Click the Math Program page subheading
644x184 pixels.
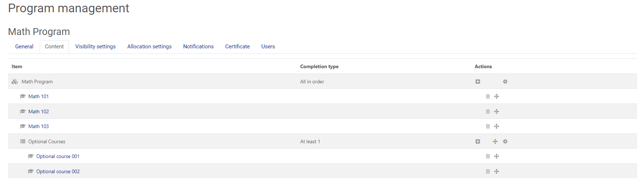(x=39, y=32)
